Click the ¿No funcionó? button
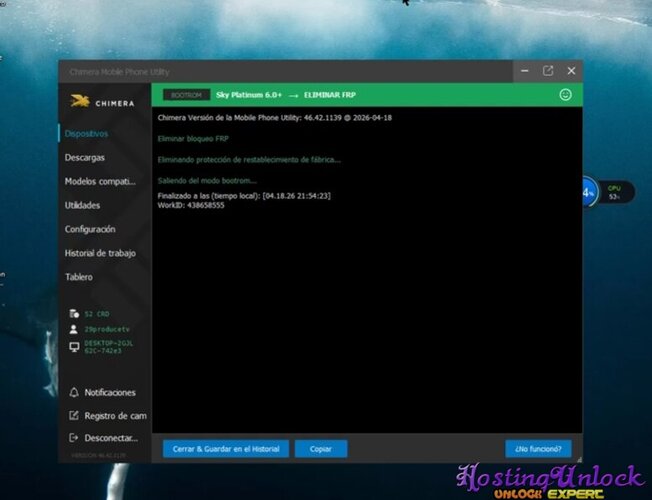Screen dimensions: 652x500 pos(538,449)
